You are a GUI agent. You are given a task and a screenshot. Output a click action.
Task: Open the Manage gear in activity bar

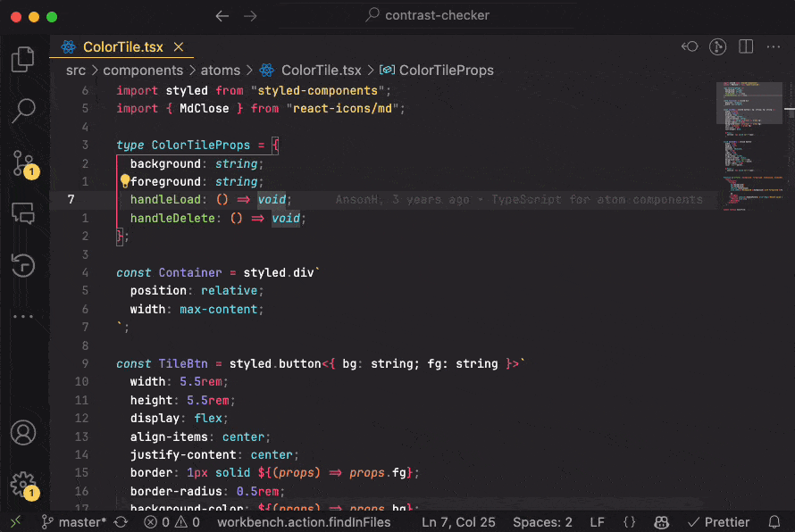[23, 484]
